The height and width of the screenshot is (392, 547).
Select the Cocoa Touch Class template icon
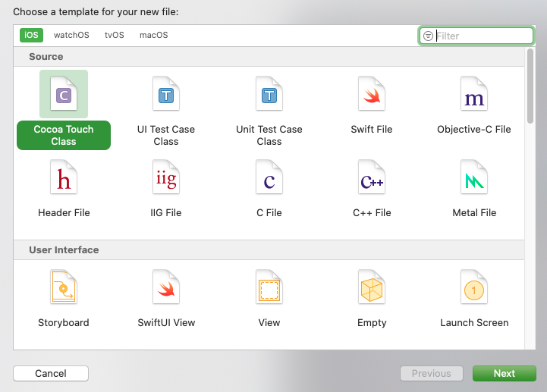pyautogui.click(x=64, y=93)
